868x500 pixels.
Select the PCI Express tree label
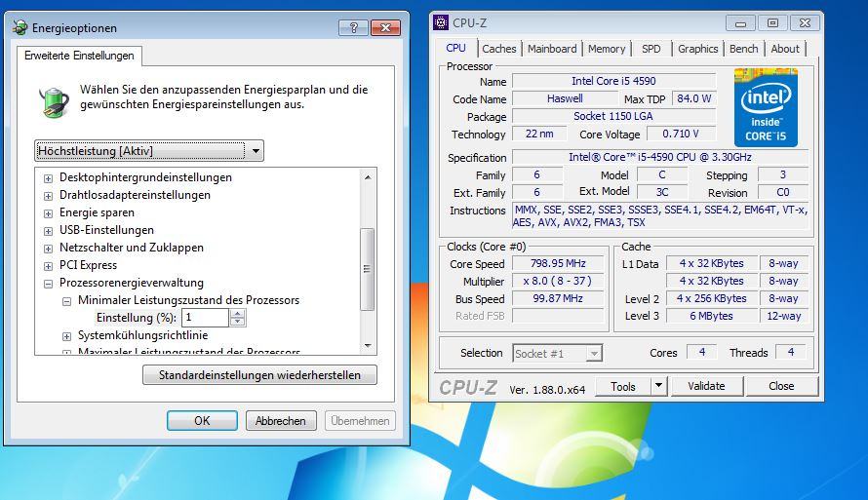[88, 265]
